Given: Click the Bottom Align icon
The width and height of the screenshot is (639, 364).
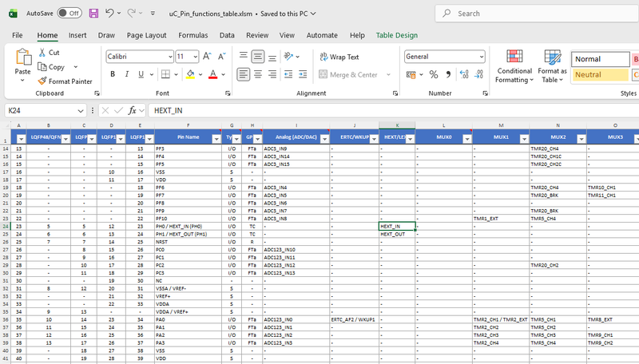Looking at the screenshot, I should point(272,56).
